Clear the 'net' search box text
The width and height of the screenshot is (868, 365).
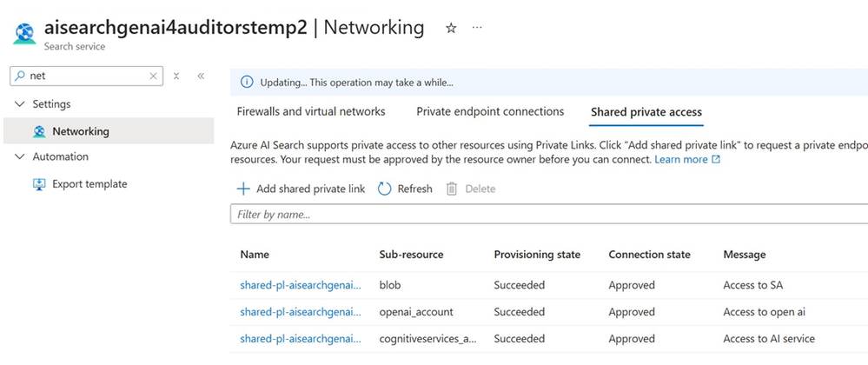(153, 76)
